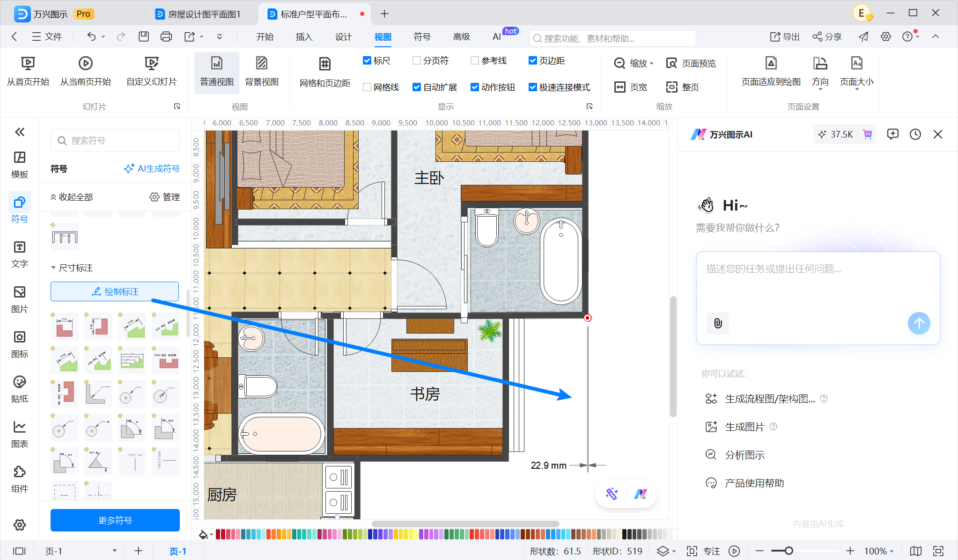
Task: Open the 页面大小 page size dropdown
Action: tap(856, 73)
